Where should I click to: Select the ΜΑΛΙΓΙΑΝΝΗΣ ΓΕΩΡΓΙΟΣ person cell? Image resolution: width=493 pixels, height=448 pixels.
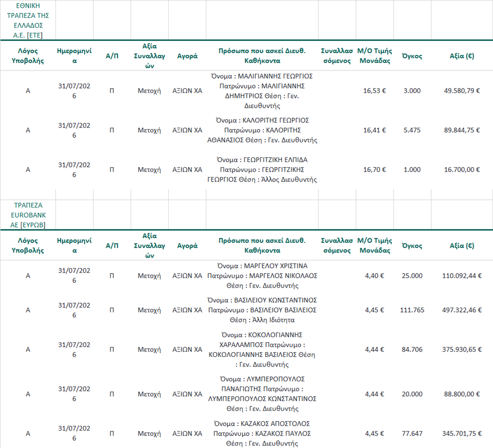262,91
